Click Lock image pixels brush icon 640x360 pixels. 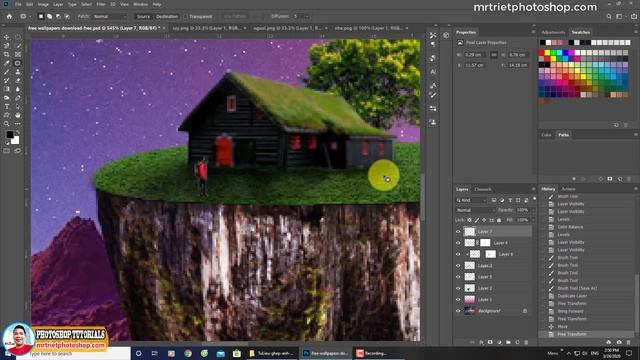coord(477,220)
